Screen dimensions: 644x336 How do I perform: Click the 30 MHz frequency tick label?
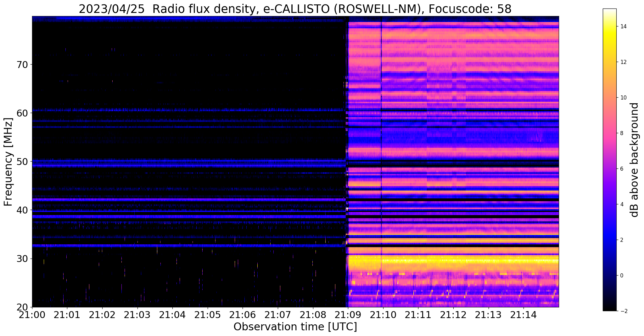pyautogui.click(x=22, y=259)
